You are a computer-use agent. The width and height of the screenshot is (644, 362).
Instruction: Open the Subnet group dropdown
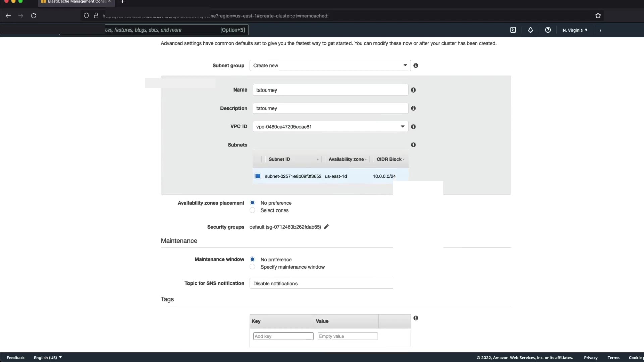pyautogui.click(x=330, y=66)
